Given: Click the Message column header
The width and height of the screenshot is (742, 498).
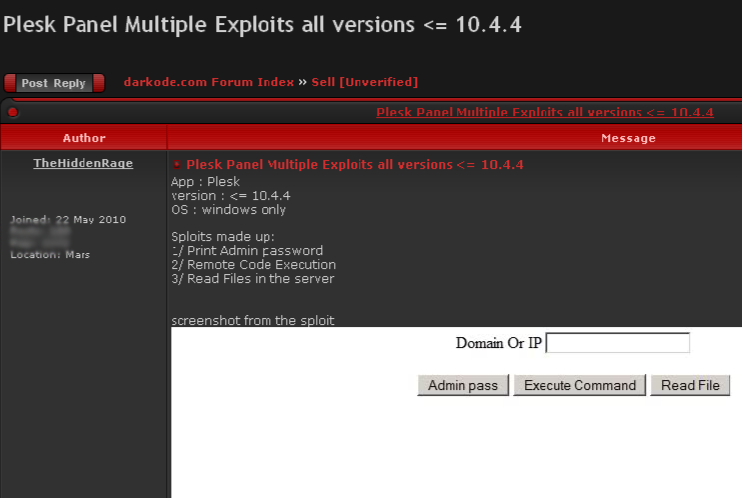Looking at the screenshot, I should pos(628,138).
